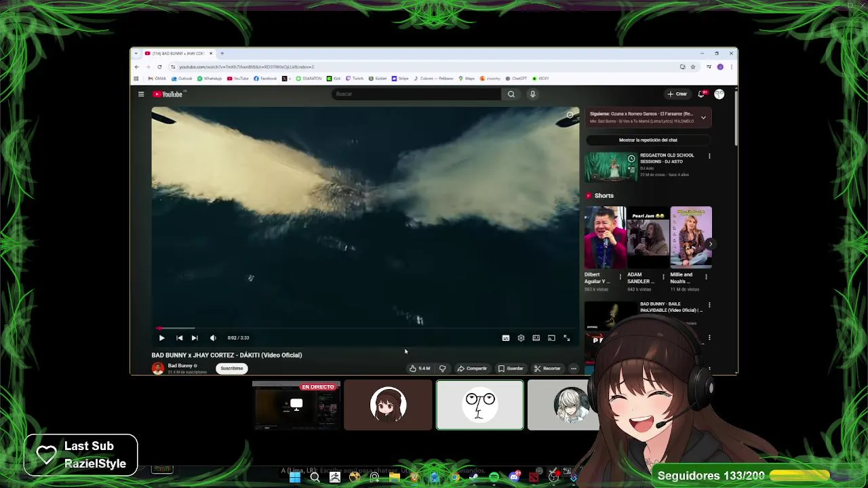
Task: Open BAD BUNNY - BAILE INoLVIDABLE video title
Action: coord(671,307)
